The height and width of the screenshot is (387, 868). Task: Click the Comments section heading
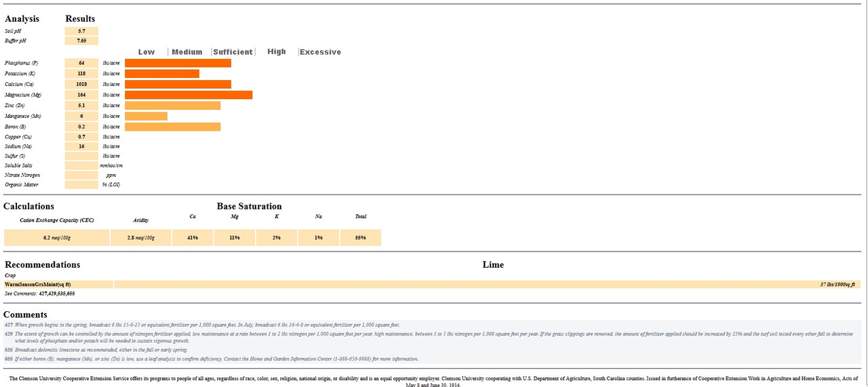pos(25,314)
